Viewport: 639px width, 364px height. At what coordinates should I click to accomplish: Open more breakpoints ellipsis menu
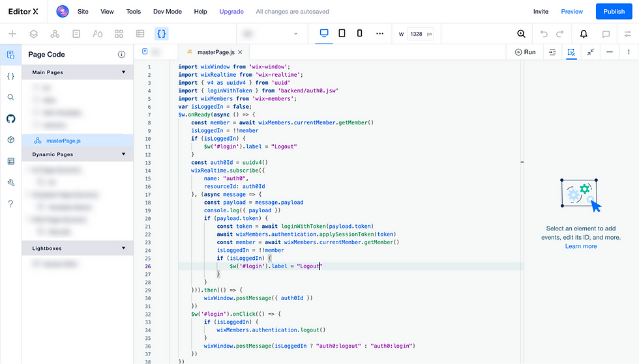[379, 34]
